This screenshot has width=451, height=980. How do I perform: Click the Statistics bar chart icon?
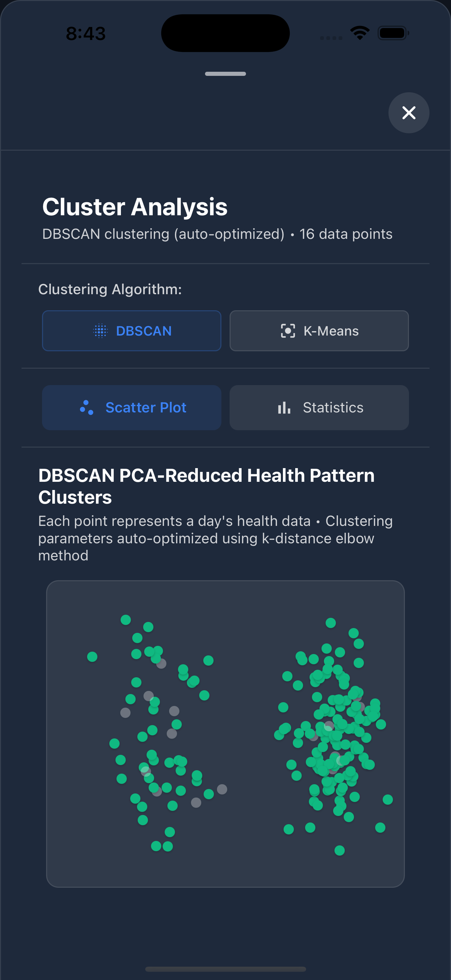click(x=284, y=407)
